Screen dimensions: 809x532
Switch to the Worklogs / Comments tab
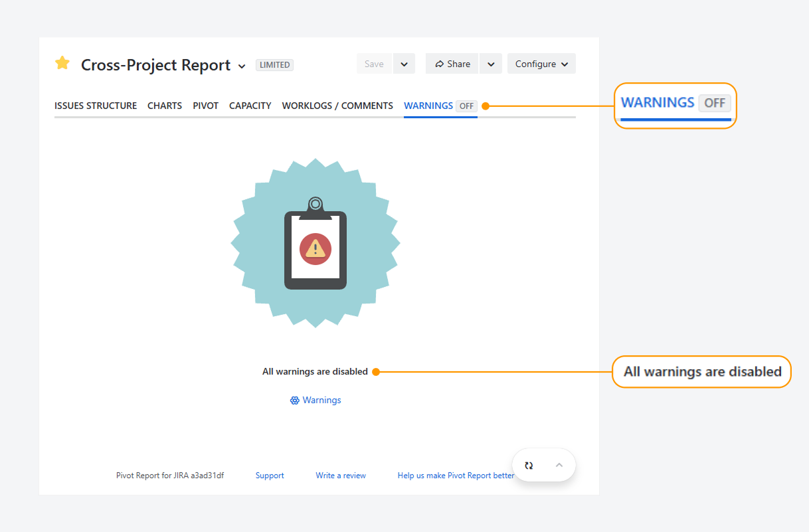(x=337, y=106)
